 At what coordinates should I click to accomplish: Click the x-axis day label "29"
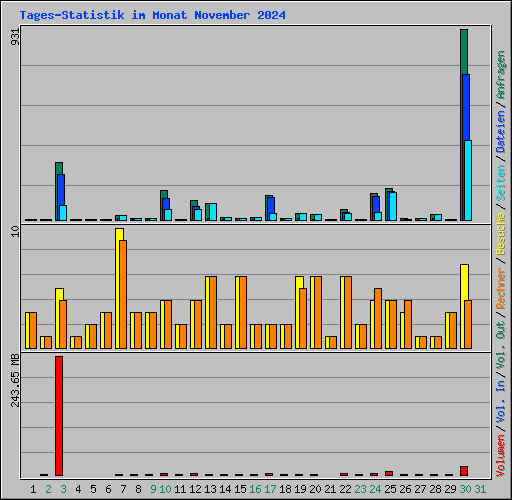450,489
